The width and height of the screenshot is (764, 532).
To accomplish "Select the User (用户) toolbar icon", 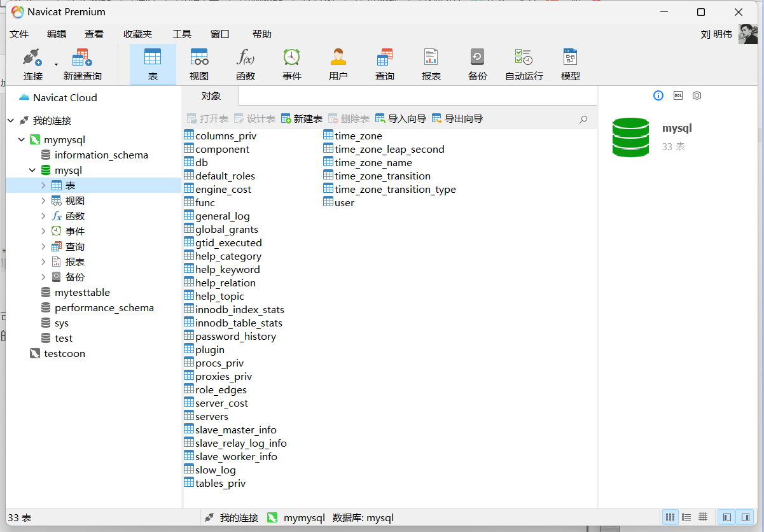I will [x=338, y=65].
